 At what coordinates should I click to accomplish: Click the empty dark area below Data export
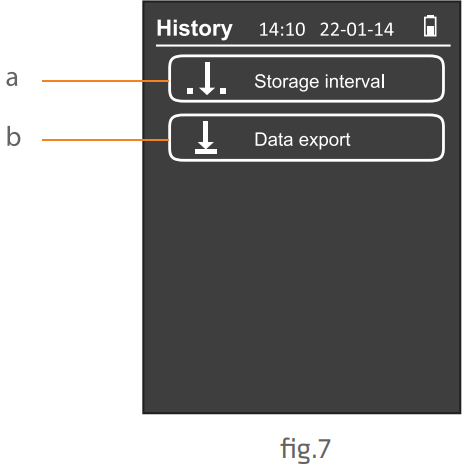click(x=302, y=287)
